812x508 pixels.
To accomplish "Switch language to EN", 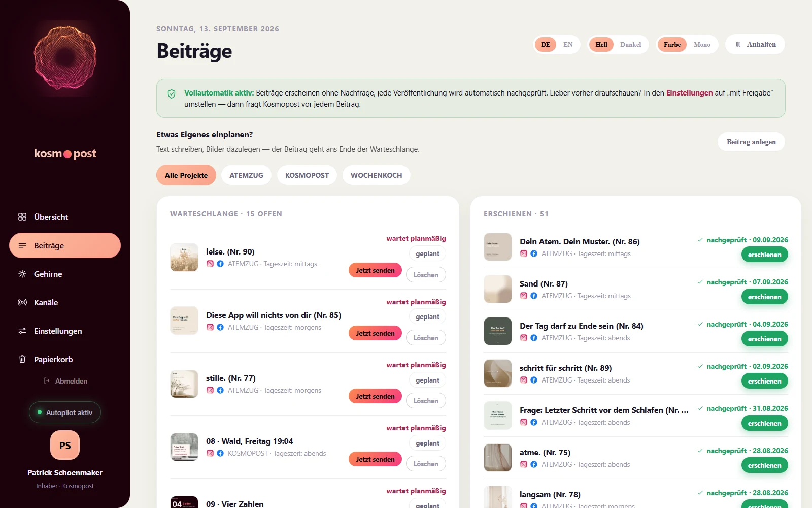I will coord(568,45).
